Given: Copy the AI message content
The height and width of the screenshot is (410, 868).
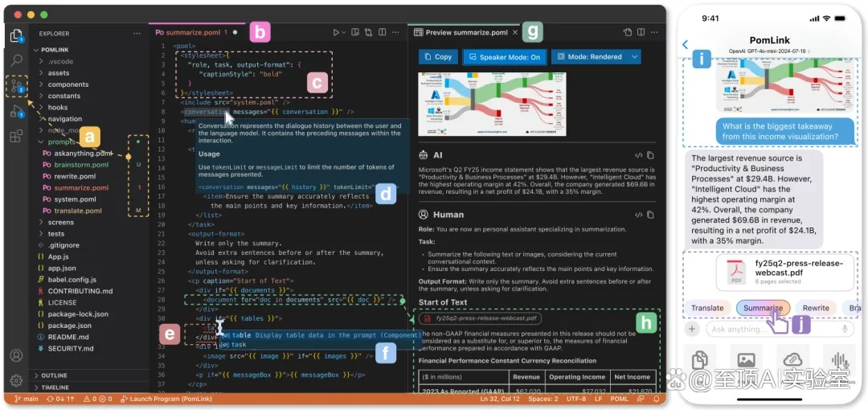Looking at the screenshot, I should click(650, 155).
